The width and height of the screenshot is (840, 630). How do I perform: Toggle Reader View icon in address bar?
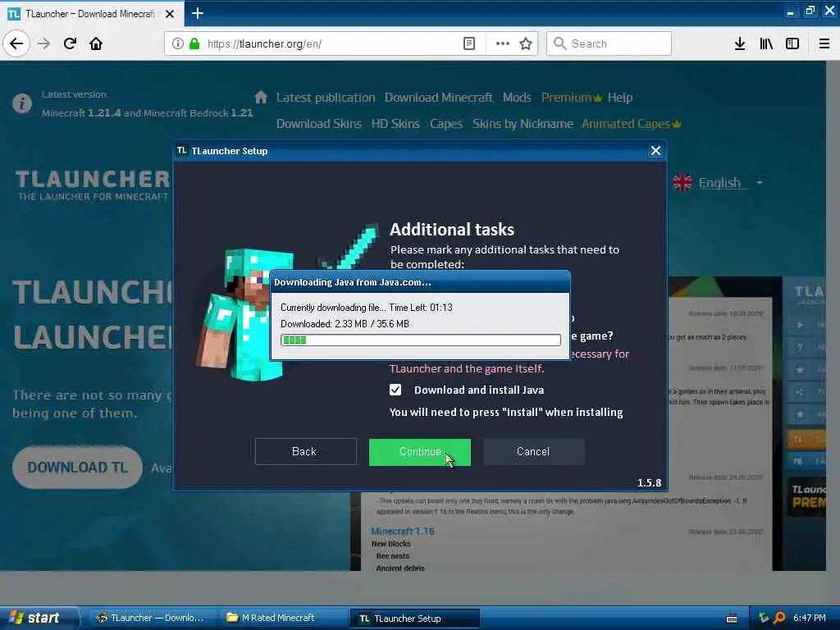click(468, 44)
